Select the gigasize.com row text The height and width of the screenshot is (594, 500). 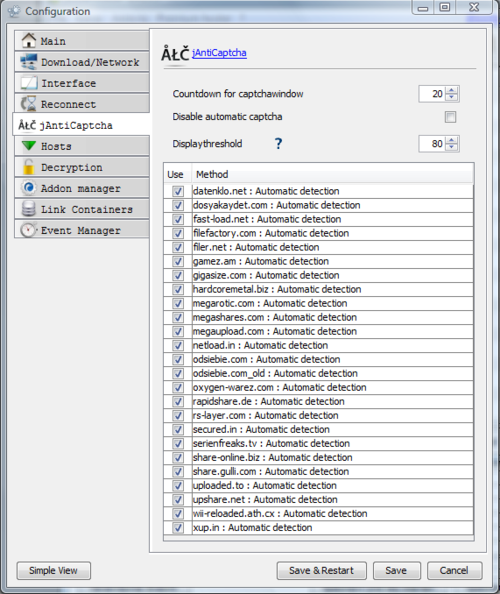[x=266, y=275]
